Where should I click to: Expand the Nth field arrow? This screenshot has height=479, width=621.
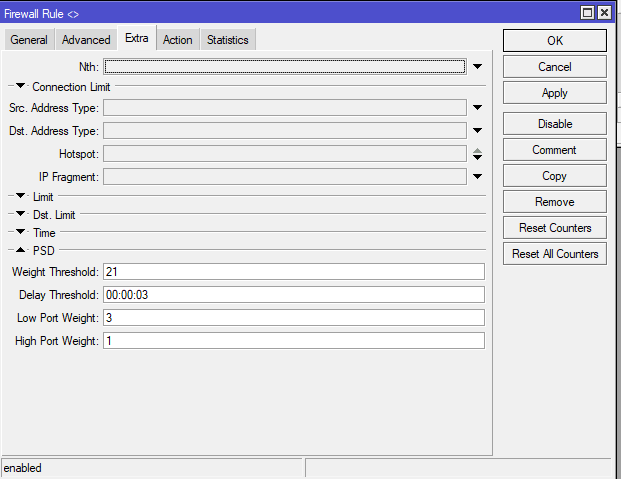pos(477,67)
